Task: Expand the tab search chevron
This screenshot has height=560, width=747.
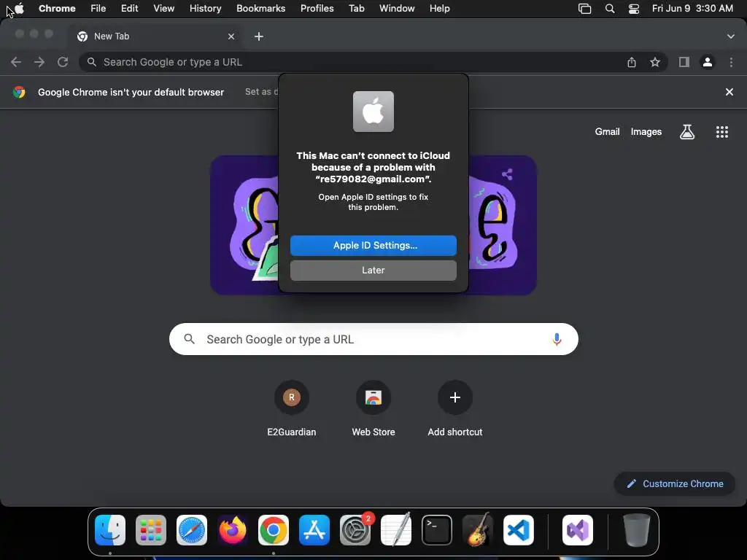Action: (731, 36)
